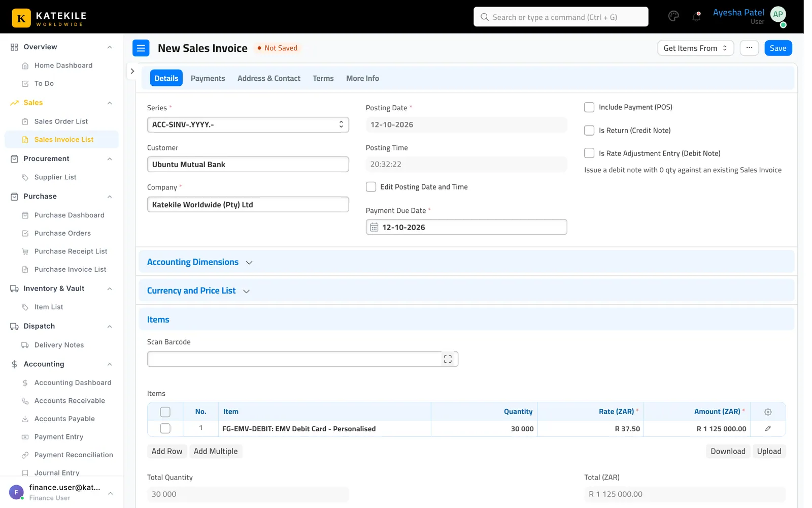The width and height of the screenshot is (812, 508).
Task: Click the Home Dashboard icon
Action: click(25, 66)
